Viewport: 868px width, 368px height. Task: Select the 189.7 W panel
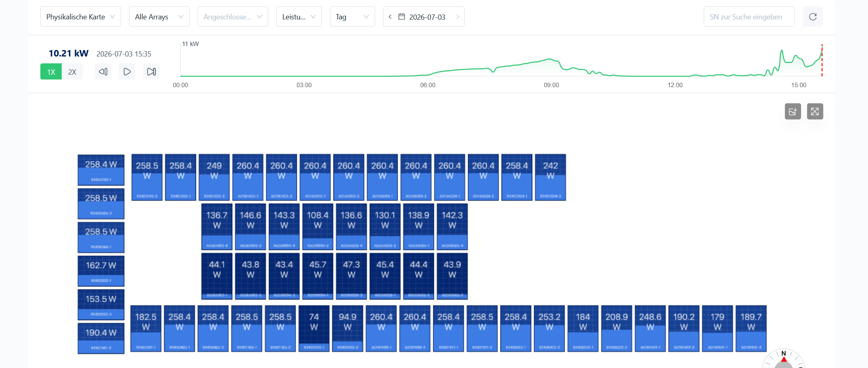tap(751, 328)
